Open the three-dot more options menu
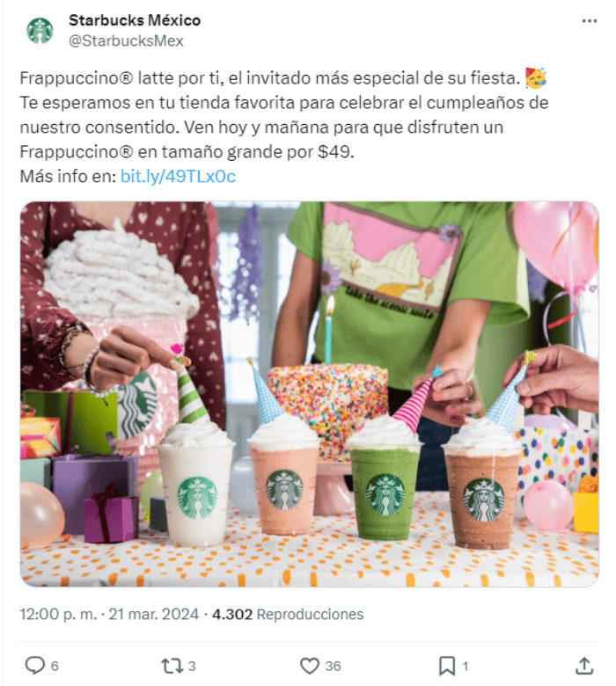Viewport: 616px width, 686px height. 590,20
